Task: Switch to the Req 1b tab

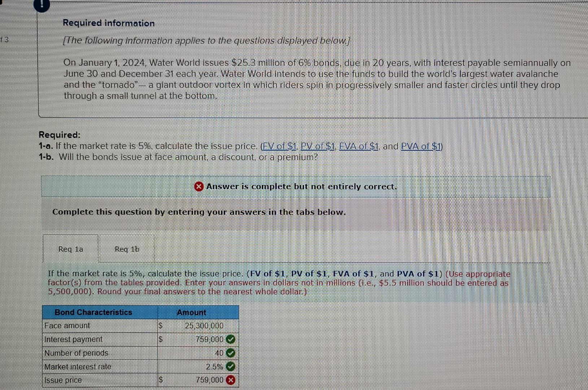Action: click(x=127, y=249)
